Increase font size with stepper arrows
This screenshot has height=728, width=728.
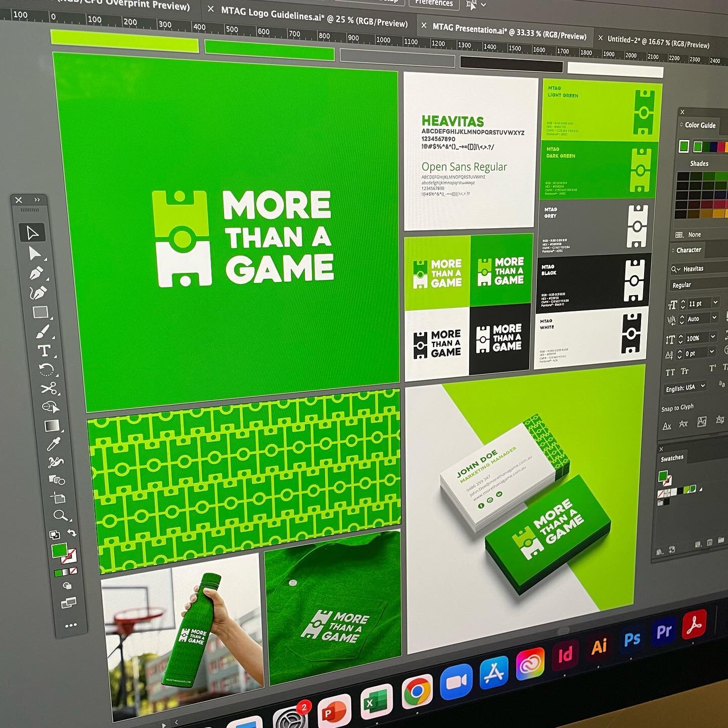coord(684,302)
